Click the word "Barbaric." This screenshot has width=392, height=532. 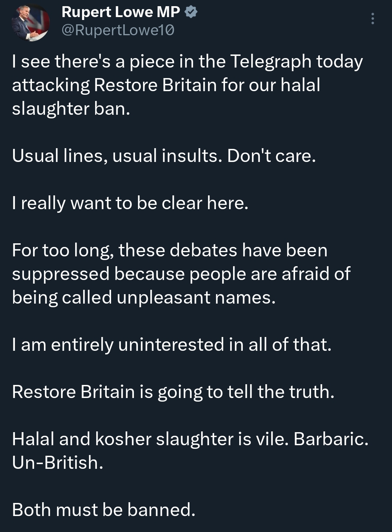(331, 439)
